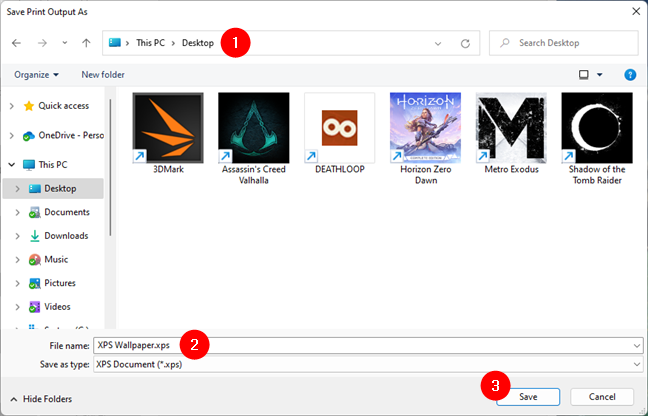Open the view options dropdown arrow

click(x=599, y=75)
